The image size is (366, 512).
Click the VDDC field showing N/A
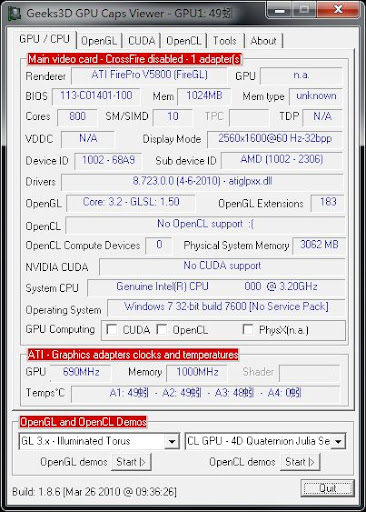[88, 139]
